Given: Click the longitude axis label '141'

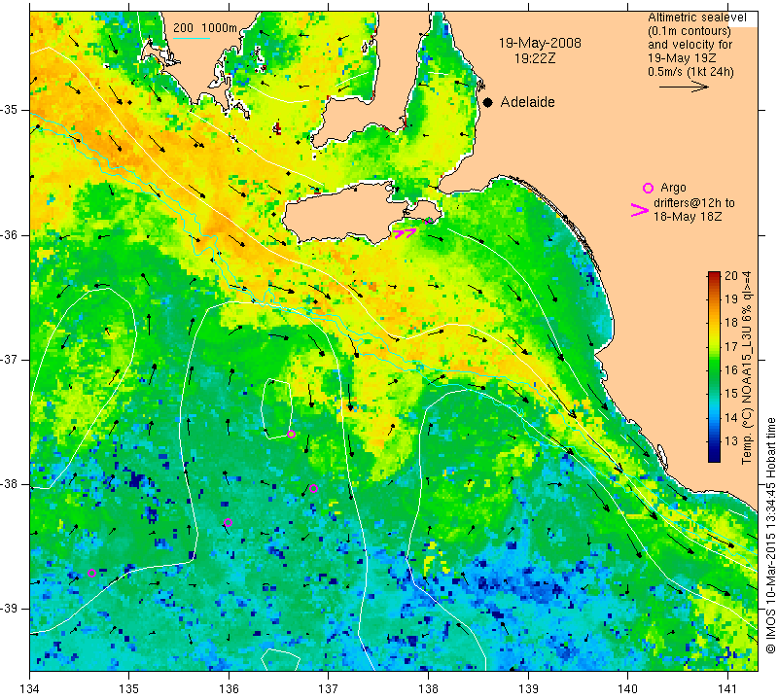Looking at the screenshot, I should pyautogui.click(x=727, y=689).
